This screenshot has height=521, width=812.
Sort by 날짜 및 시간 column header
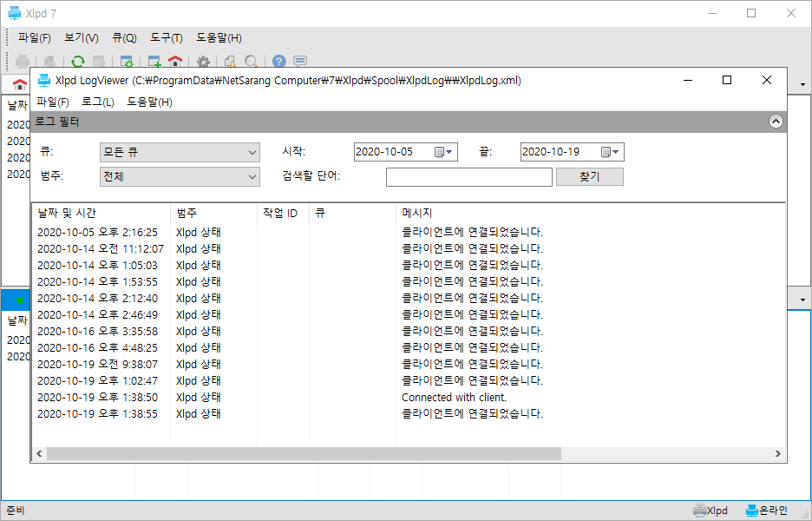pyautogui.click(x=101, y=213)
